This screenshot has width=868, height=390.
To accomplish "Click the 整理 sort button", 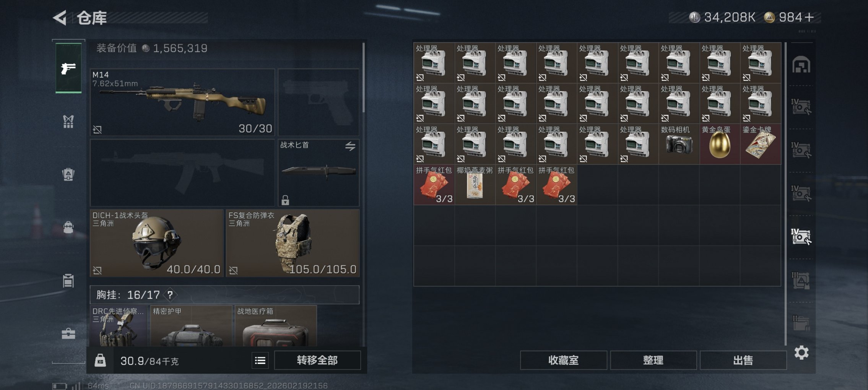I will 653,360.
